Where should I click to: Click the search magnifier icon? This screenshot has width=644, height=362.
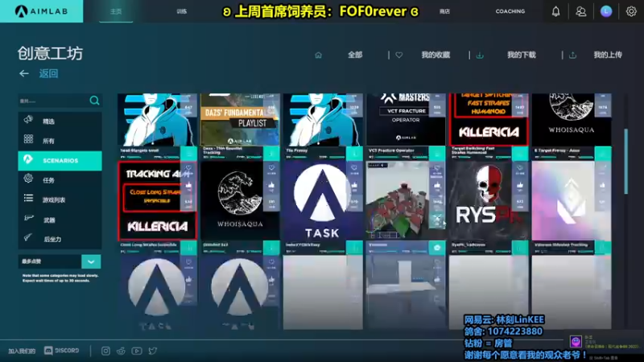tap(94, 101)
